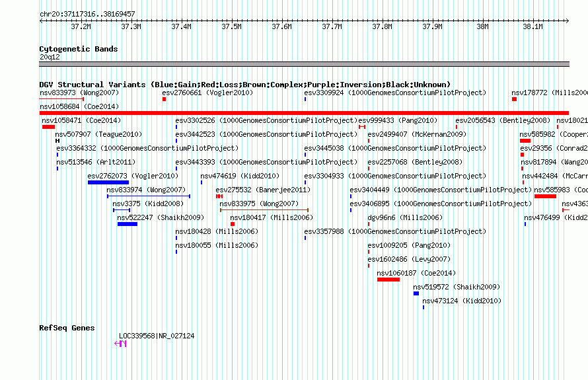Open esv3309924 variant label
This screenshot has height=380, width=588.
395,93
